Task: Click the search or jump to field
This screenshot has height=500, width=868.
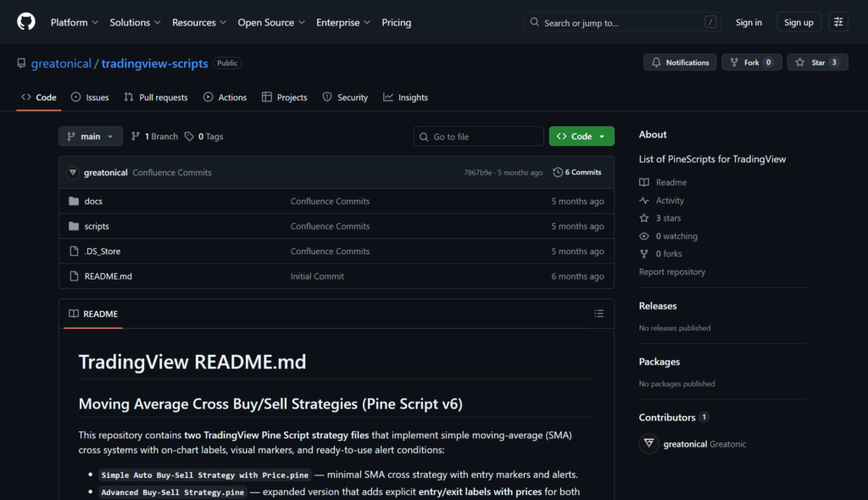Action: click(622, 22)
